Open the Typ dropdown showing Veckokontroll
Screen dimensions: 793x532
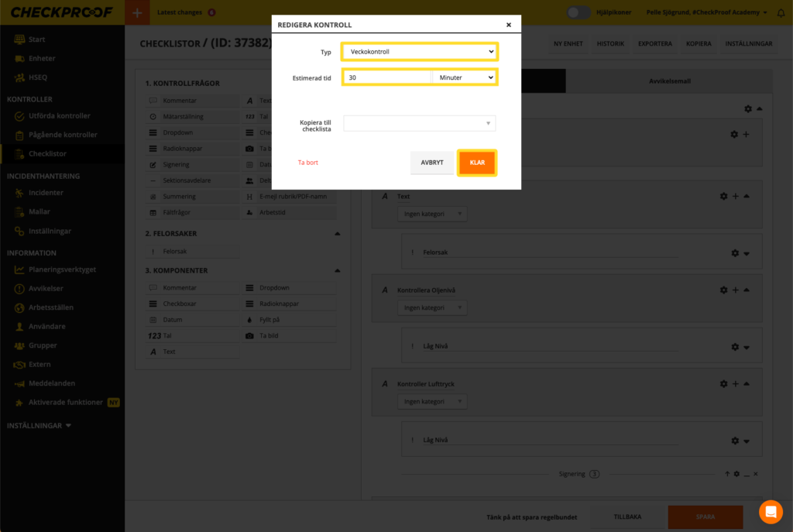(x=419, y=52)
